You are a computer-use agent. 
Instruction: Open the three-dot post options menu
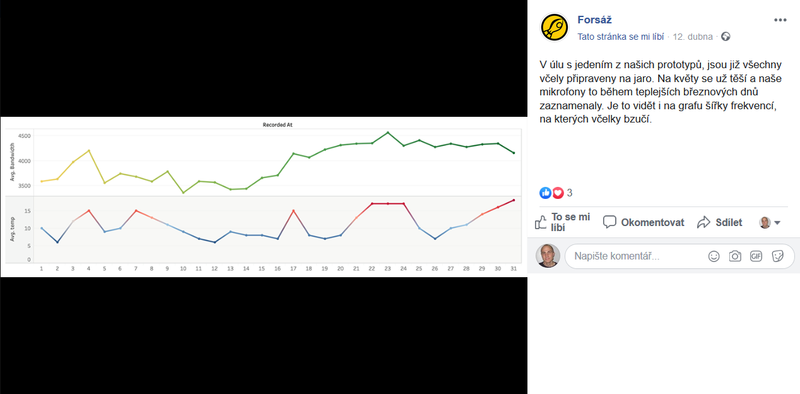[780, 20]
